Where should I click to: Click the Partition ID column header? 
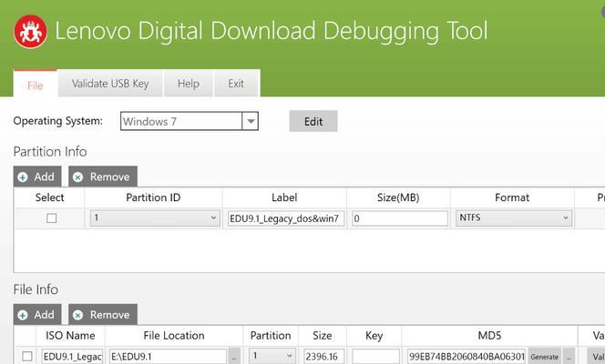coord(153,197)
